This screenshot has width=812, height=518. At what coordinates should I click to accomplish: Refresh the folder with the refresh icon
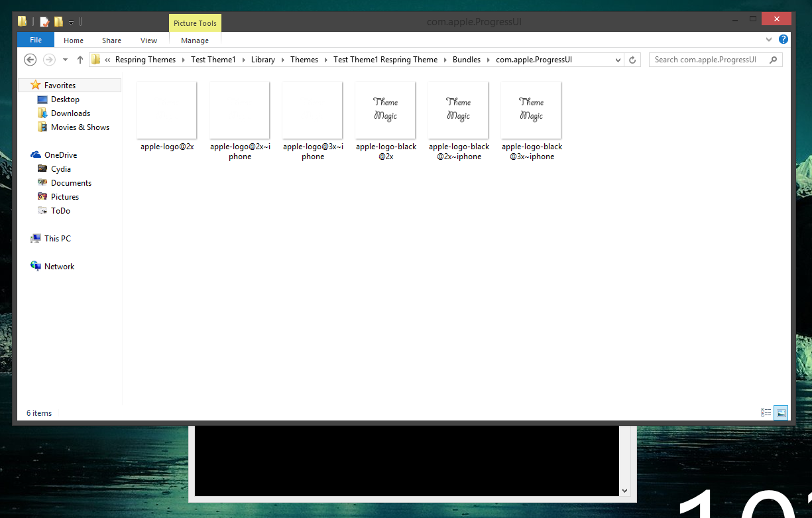tap(632, 60)
